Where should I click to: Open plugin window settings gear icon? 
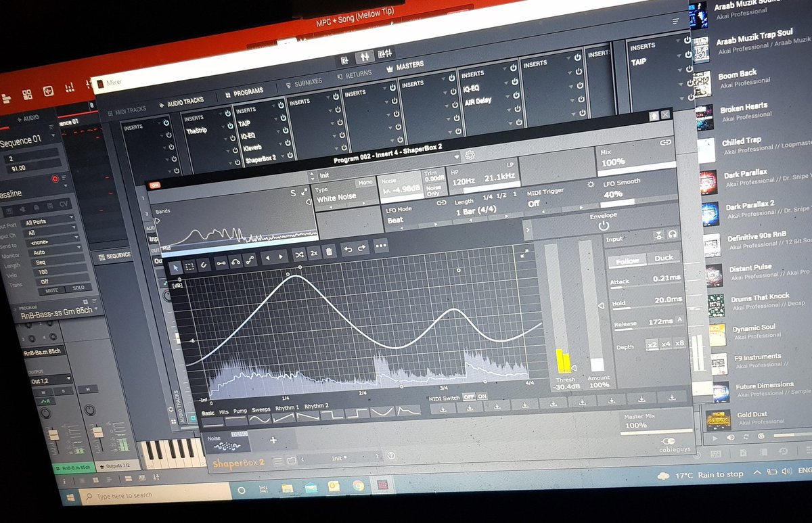(470, 155)
